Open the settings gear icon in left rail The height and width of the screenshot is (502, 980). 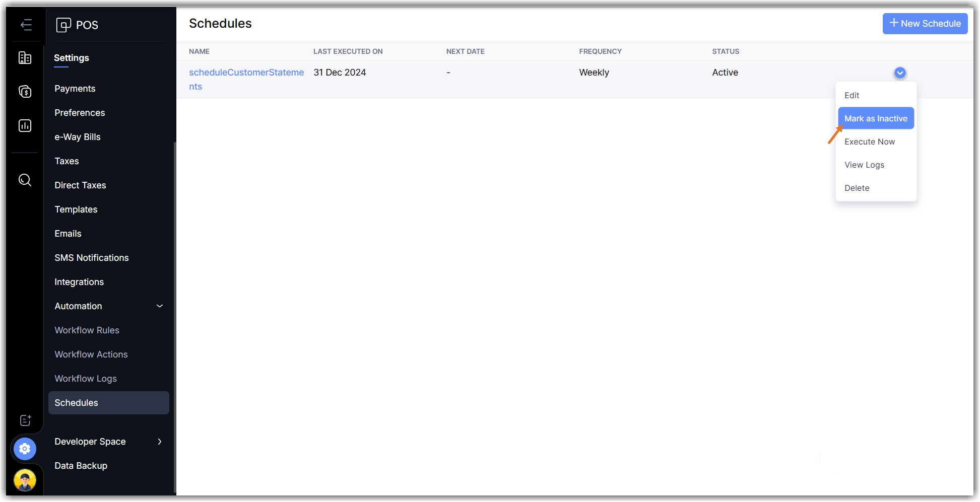(25, 449)
